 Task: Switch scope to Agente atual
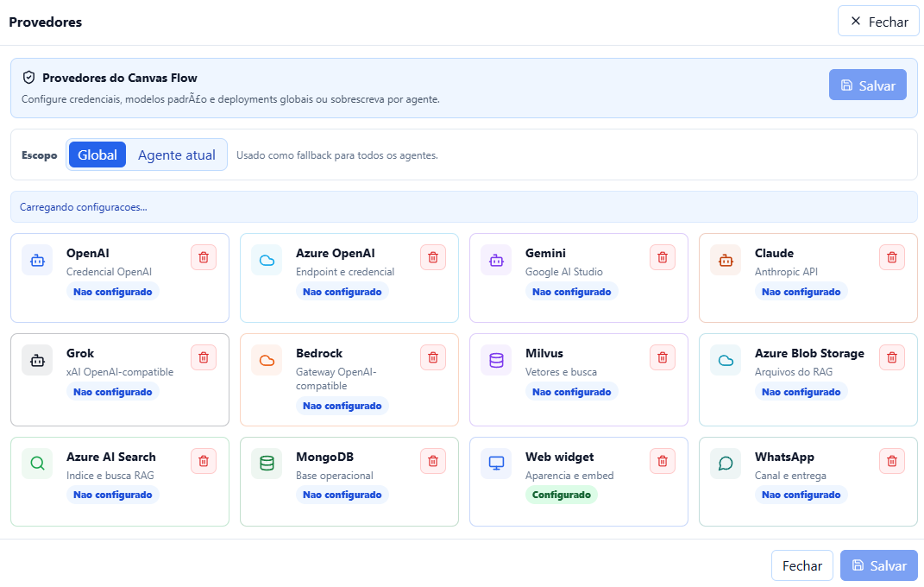(x=177, y=155)
